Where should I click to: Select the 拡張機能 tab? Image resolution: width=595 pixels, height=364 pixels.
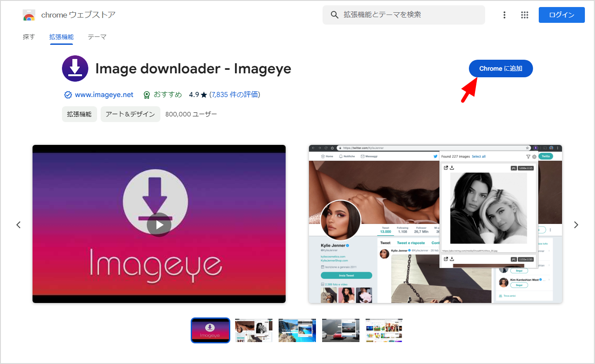62,37
